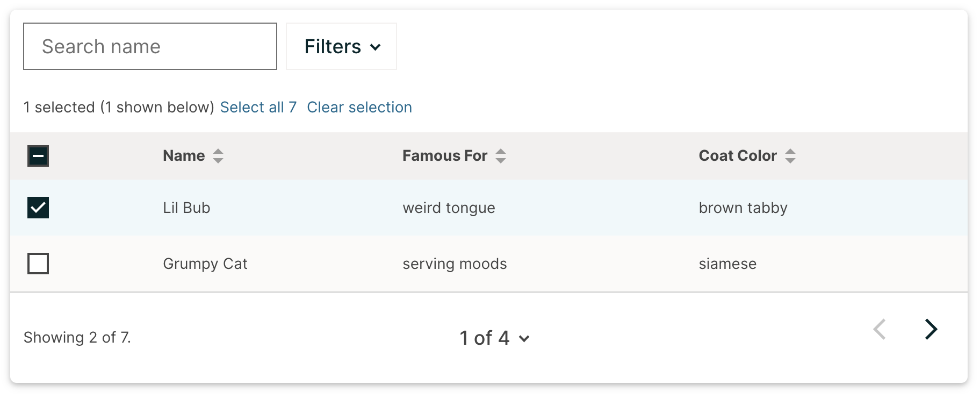The width and height of the screenshot is (980, 398).
Task: Sort the Coat Color column via sort icon
Action: pyautogui.click(x=790, y=156)
